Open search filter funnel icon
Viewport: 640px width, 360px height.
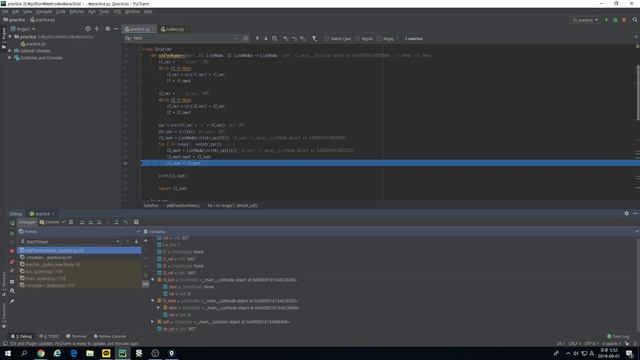[x=314, y=38]
